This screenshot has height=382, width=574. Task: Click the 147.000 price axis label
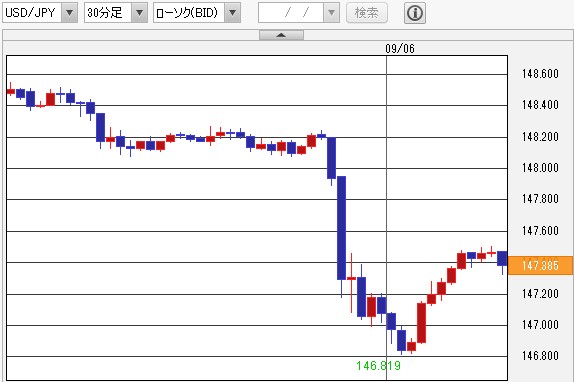tap(540, 325)
